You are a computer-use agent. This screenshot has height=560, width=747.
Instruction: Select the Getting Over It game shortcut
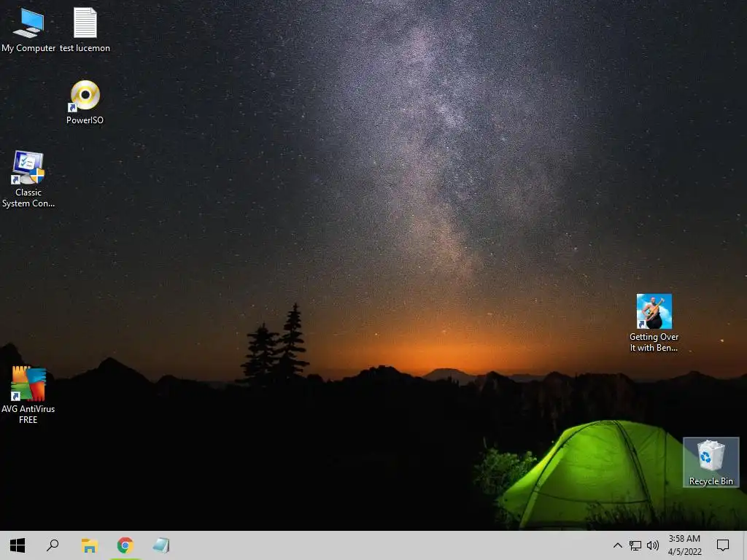coord(654,323)
